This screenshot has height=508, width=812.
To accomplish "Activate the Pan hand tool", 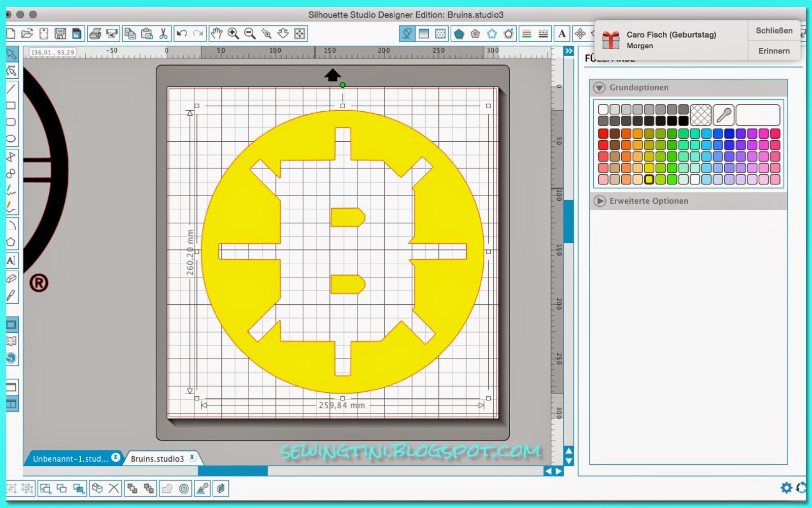I will (x=217, y=34).
